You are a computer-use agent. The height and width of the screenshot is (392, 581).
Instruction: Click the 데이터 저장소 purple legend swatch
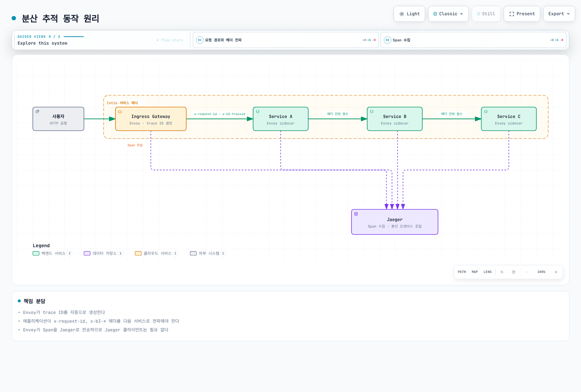point(87,253)
